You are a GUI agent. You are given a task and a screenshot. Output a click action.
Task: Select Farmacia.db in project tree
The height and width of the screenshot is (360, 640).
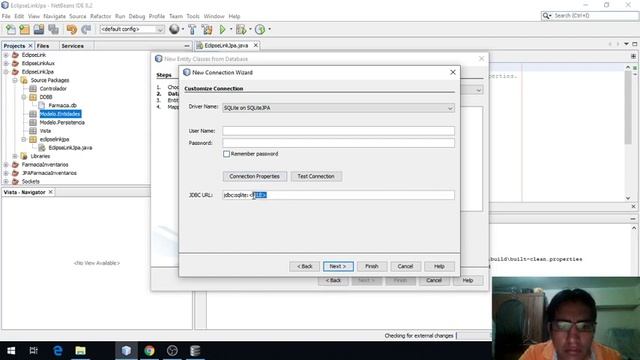pyautogui.click(x=62, y=105)
